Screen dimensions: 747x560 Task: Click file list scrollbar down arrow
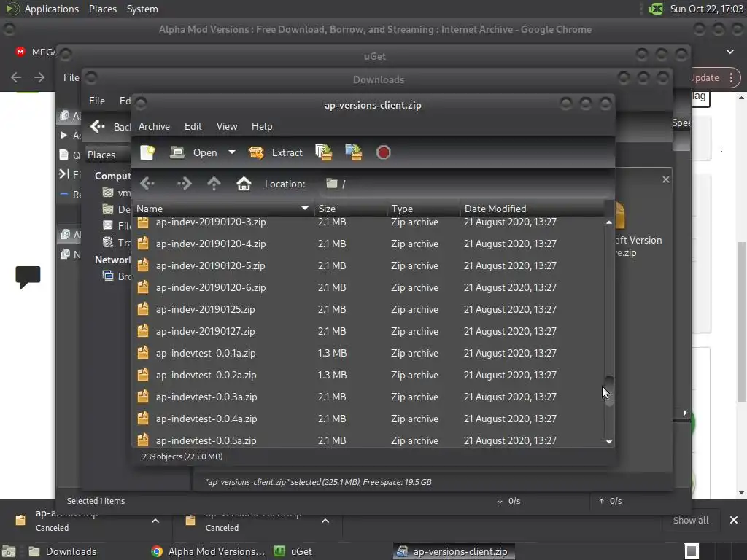(609, 442)
